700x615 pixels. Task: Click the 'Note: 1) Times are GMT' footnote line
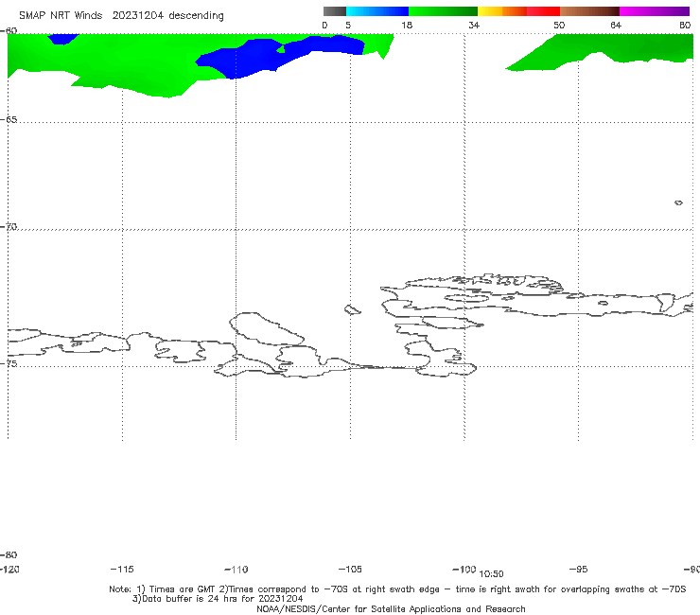397,589
